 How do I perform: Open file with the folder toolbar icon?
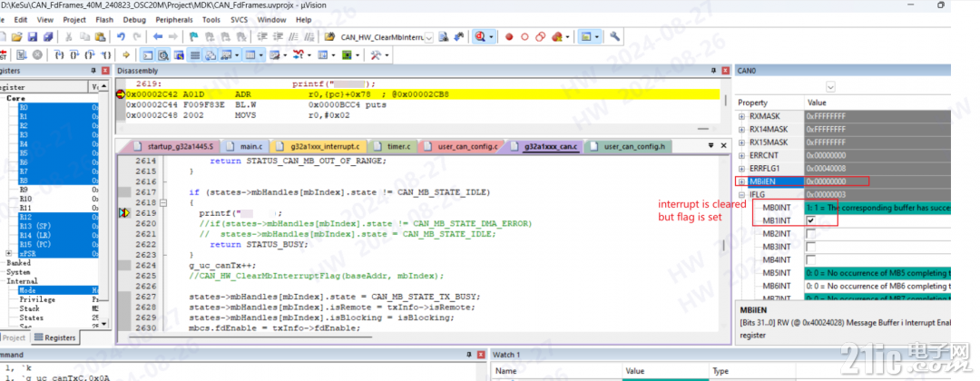click(17, 37)
